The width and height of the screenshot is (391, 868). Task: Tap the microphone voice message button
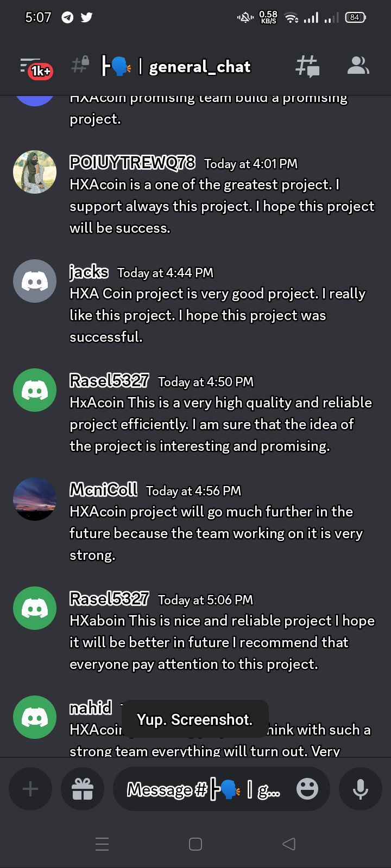(x=361, y=789)
